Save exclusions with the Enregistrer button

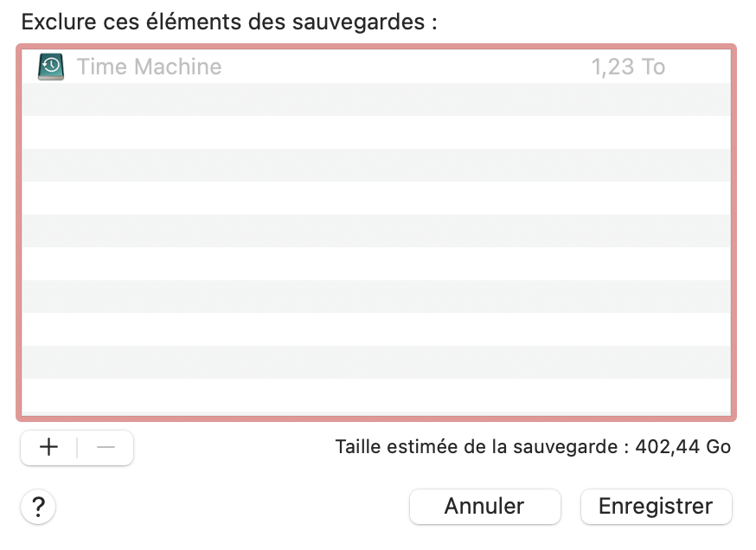(x=656, y=506)
